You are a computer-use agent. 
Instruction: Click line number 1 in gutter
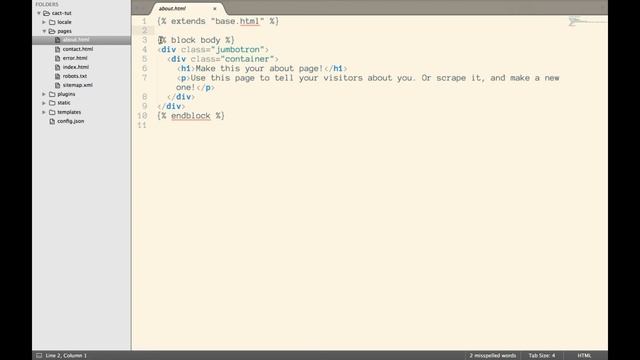(144, 21)
